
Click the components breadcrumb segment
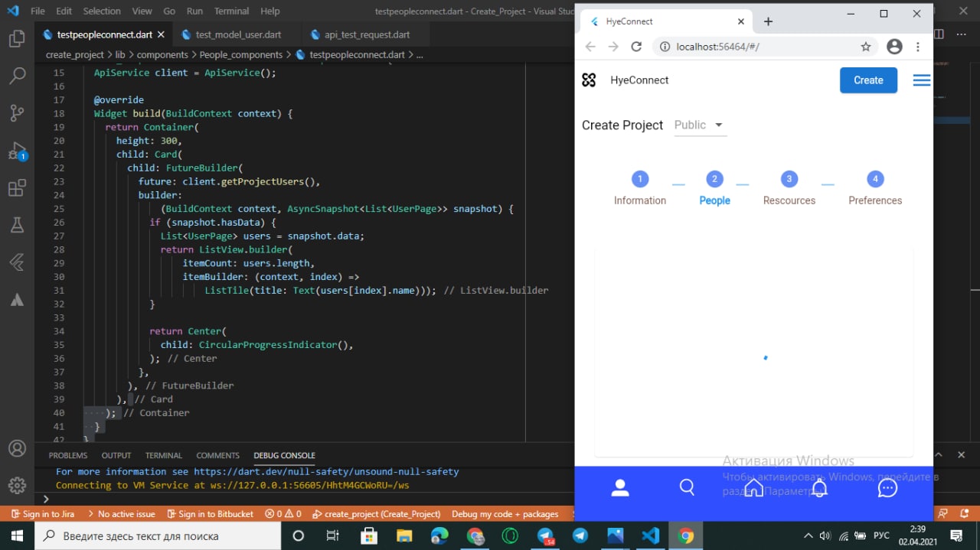coord(162,55)
